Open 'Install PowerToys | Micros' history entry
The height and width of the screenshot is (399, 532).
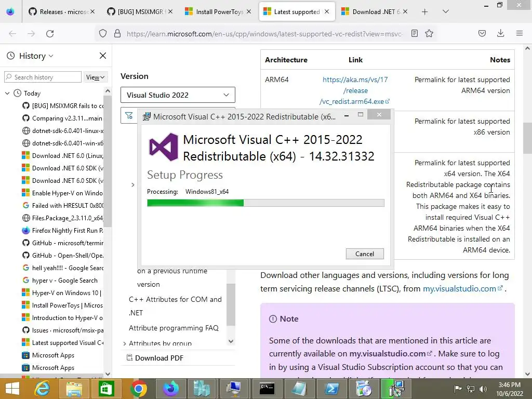pos(63,305)
